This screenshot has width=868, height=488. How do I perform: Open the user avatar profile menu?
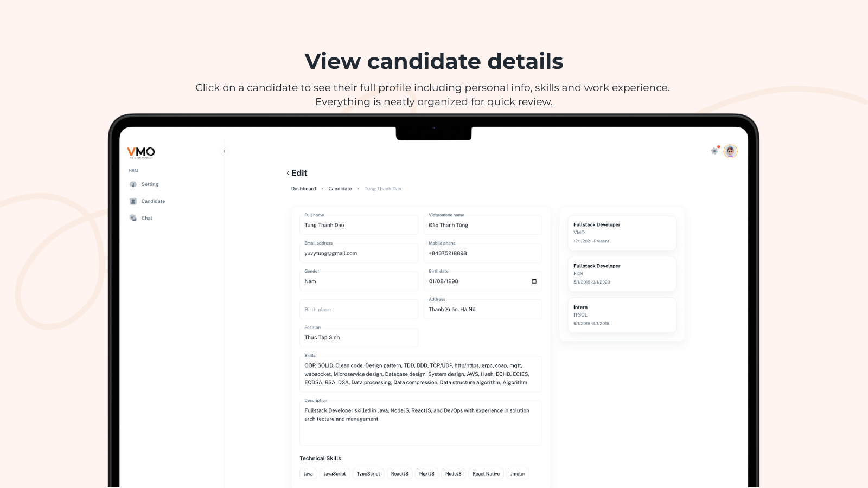(x=730, y=151)
